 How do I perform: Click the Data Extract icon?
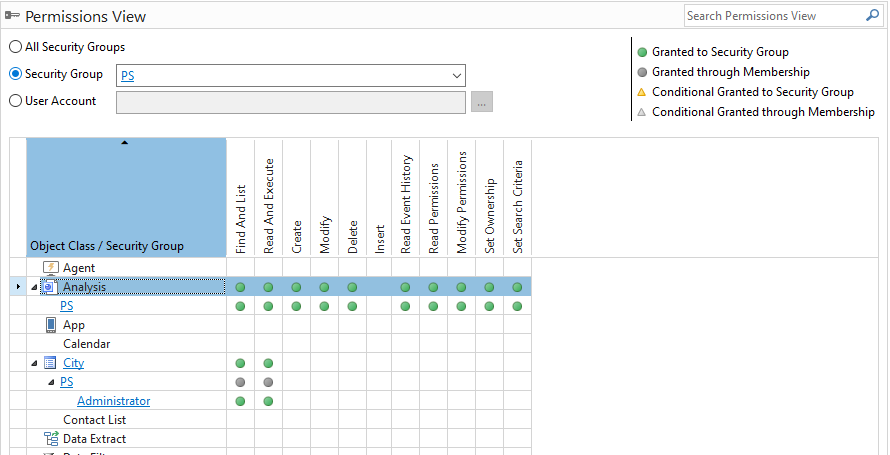(51, 439)
